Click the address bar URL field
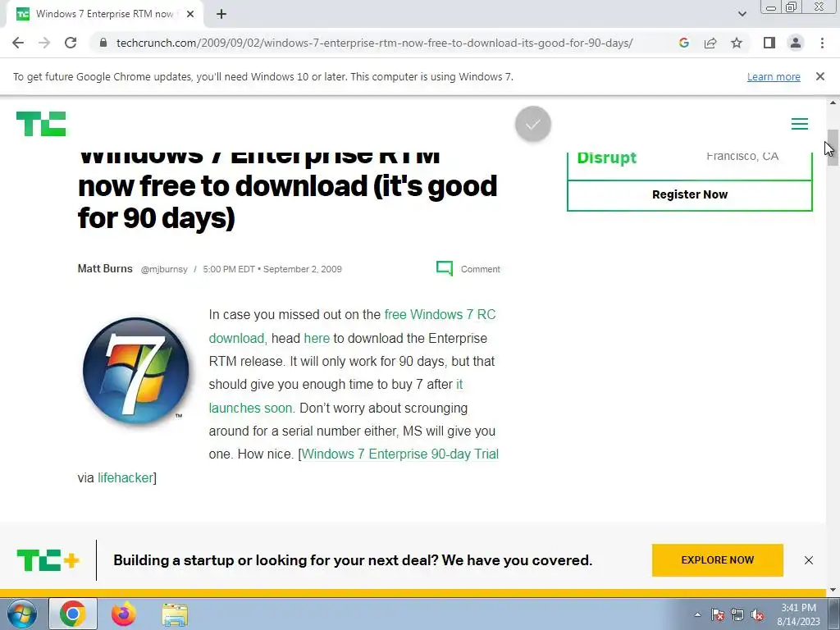This screenshot has width=840, height=630. 374,43
